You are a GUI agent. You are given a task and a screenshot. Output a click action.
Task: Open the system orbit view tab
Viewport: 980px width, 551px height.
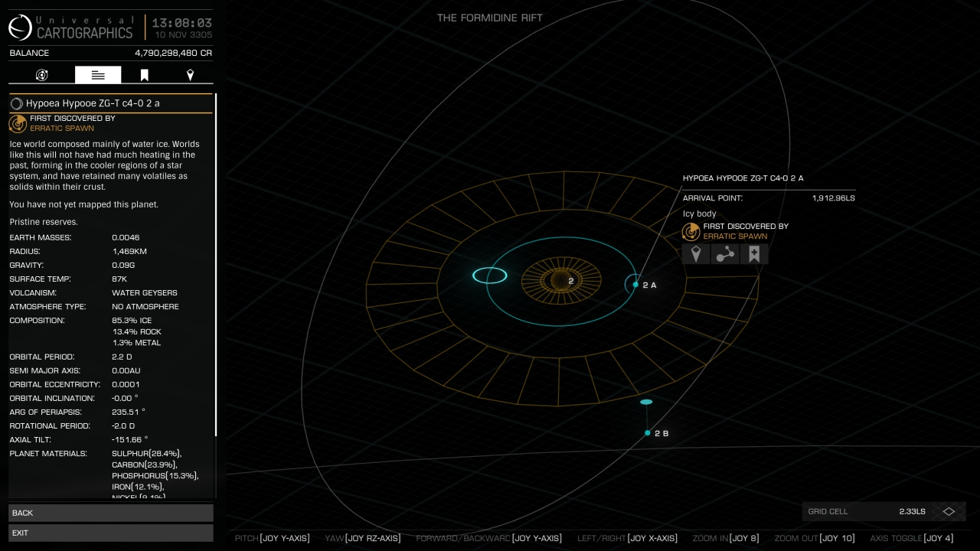point(41,74)
